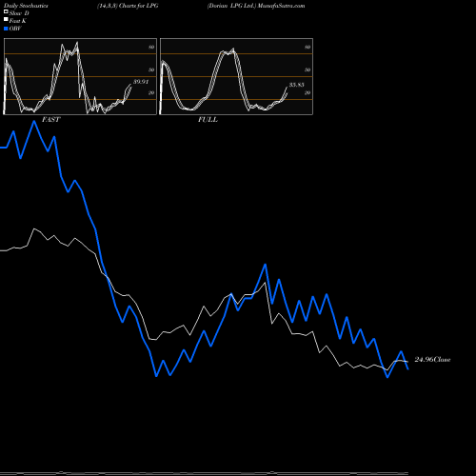The image size is (476, 476).
Task: Click the 39.91 value on FAST chart
Action: point(141,82)
